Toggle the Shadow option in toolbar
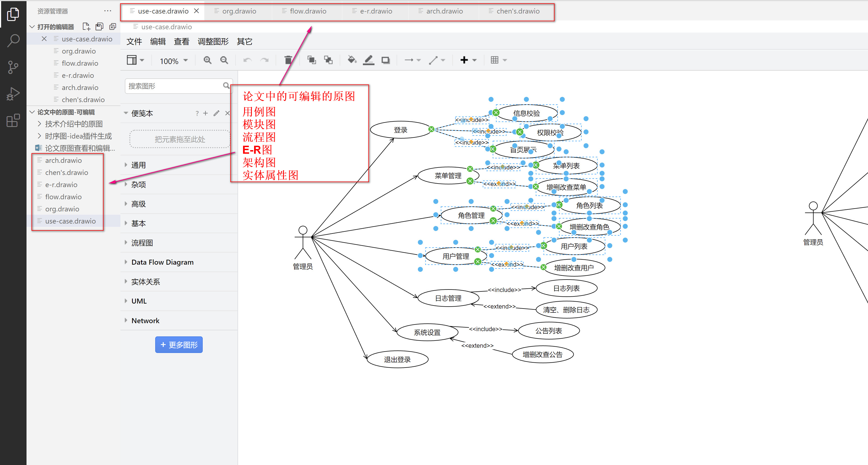868x465 pixels. pos(385,60)
